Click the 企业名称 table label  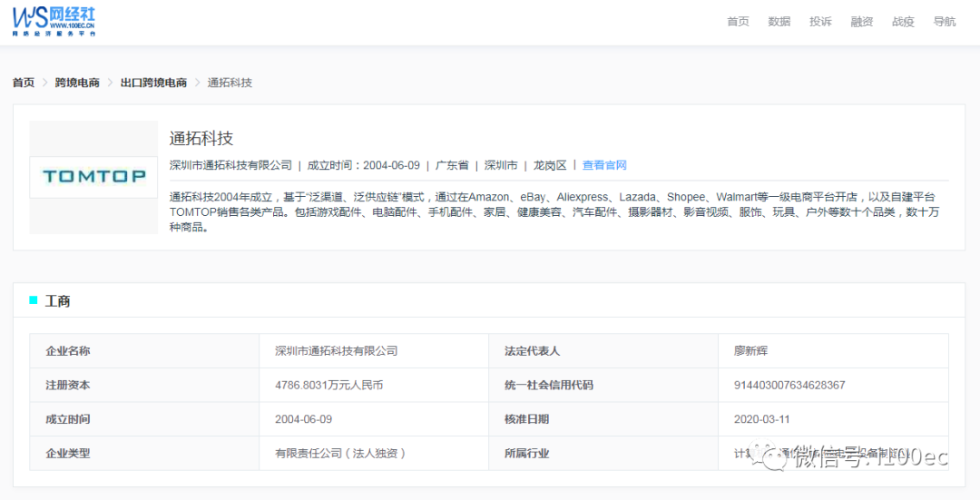tap(67, 350)
